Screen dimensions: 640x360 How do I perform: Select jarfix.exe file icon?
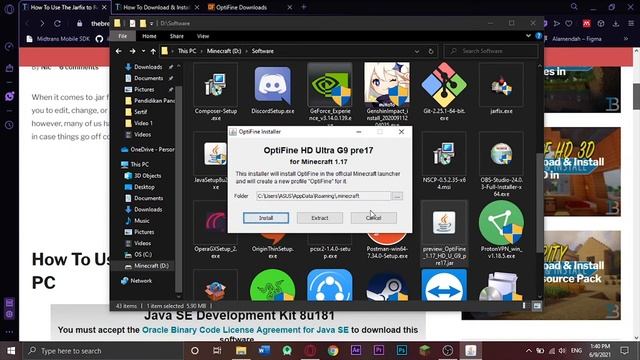(x=501, y=85)
